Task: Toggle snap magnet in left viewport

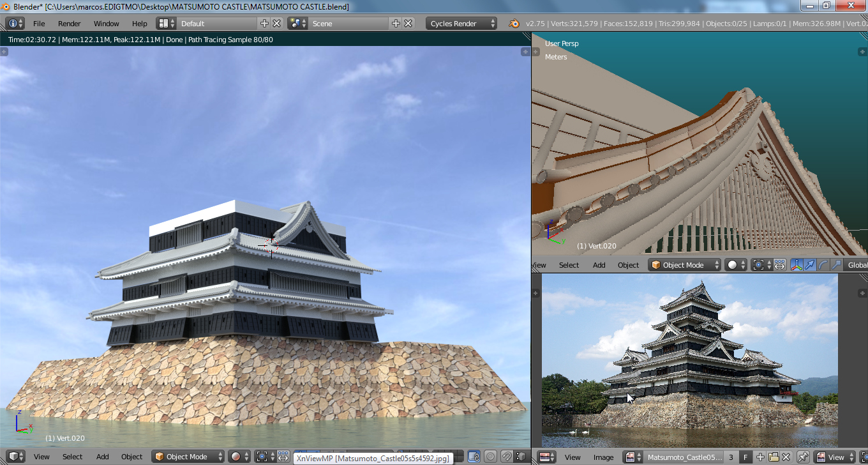Action: pyautogui.click(x=507, y=457)
